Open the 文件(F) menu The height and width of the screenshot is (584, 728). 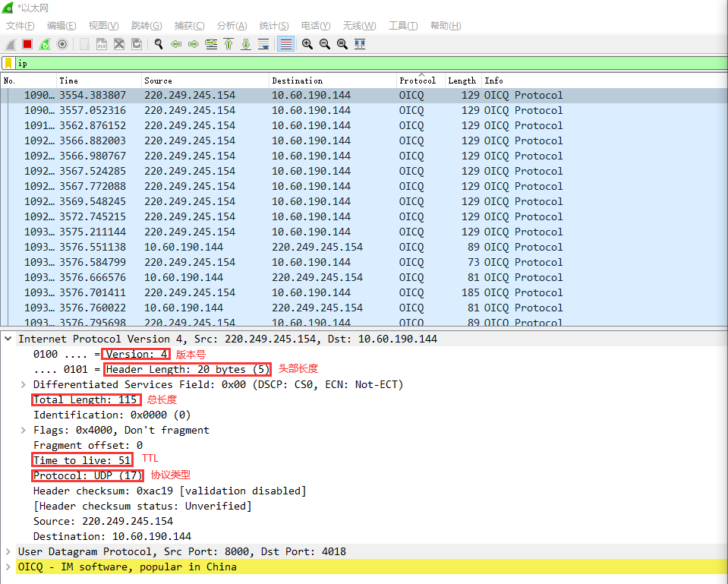pos(20,26)
